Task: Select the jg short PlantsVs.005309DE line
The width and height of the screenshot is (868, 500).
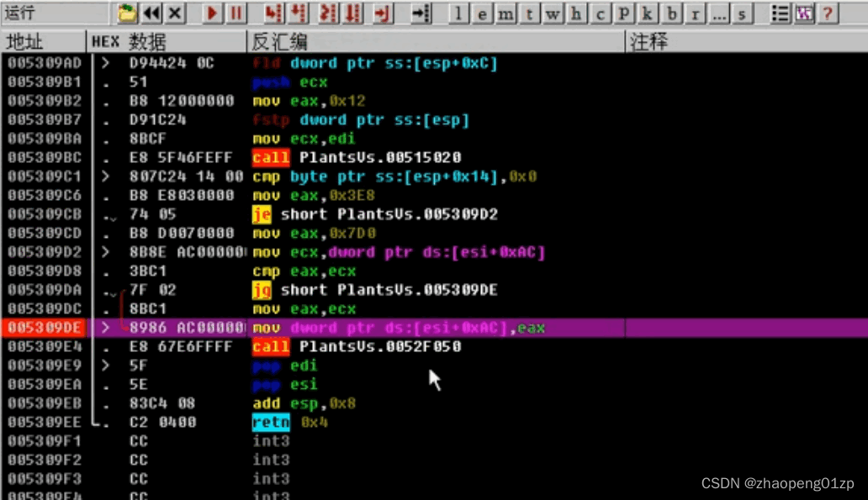Action: tap(375, 290)
